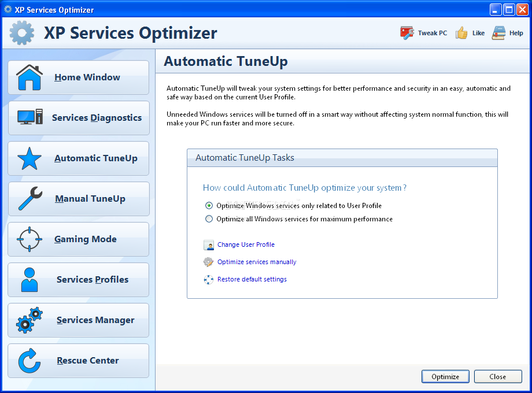The width and height of the screenshot is (532, 393).
Task: Follow the Change User Profile link
Action: coord(246,244)
